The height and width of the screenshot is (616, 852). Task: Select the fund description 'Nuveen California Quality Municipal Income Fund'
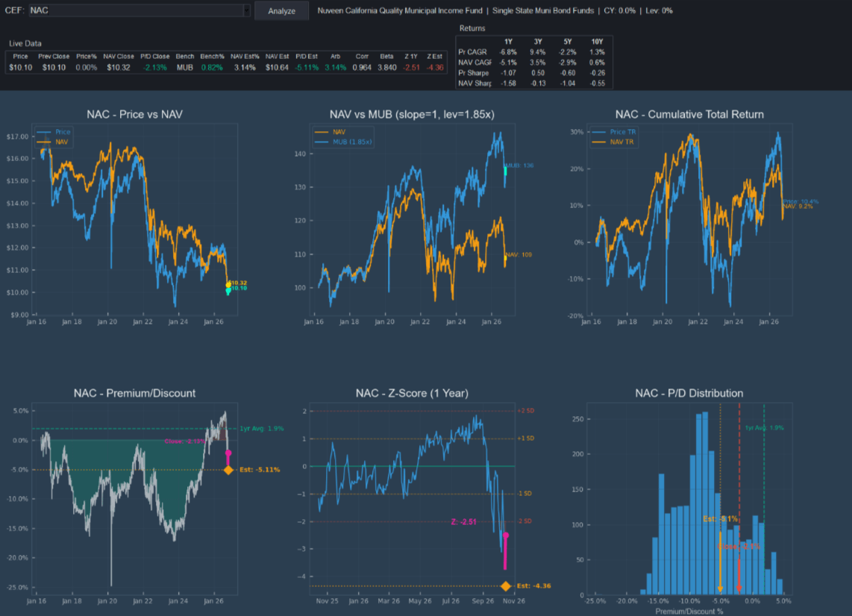coord(399,10)
